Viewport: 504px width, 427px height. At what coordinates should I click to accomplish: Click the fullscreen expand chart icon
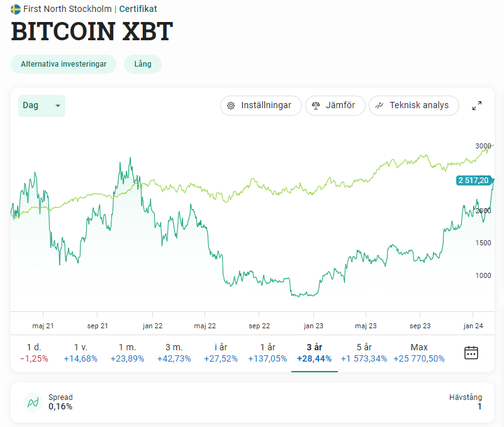click(477, 106)
